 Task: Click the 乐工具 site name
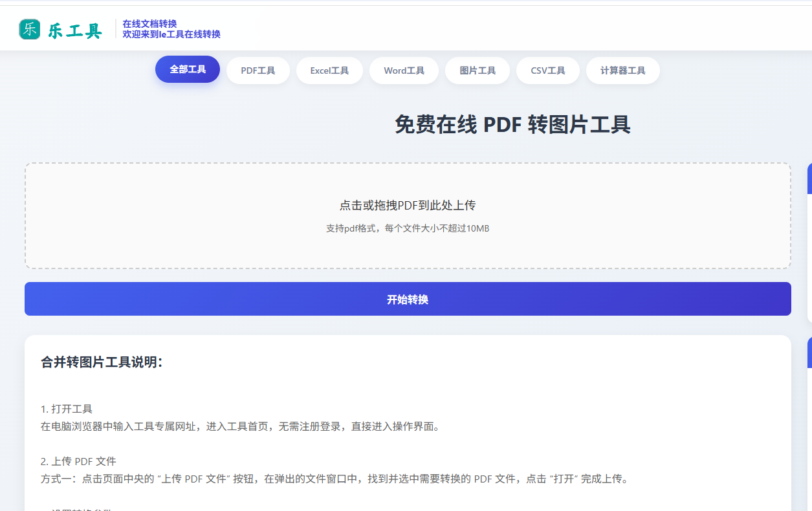click(x=73, y=28)
